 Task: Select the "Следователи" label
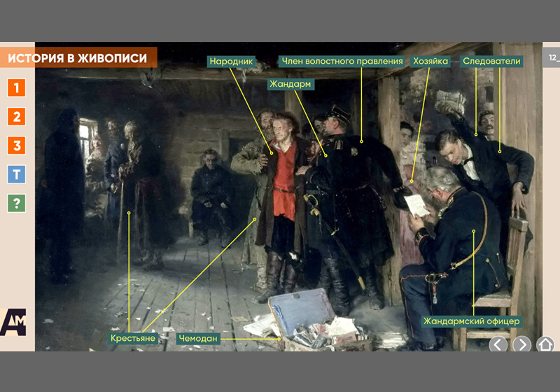coord(491,62)
